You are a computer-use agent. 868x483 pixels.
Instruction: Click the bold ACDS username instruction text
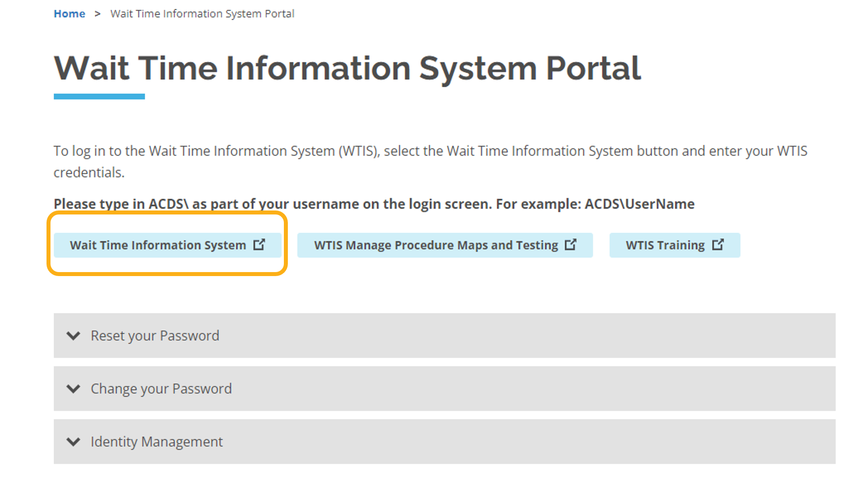click(x=374, y=204)
